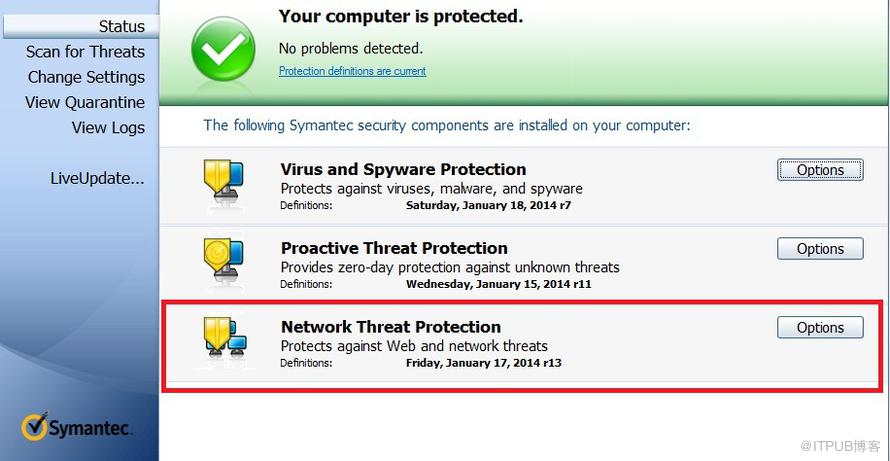Open Options for Proactive Threat Protection
This screenshot has width=890, height=461.
(820, 249)
